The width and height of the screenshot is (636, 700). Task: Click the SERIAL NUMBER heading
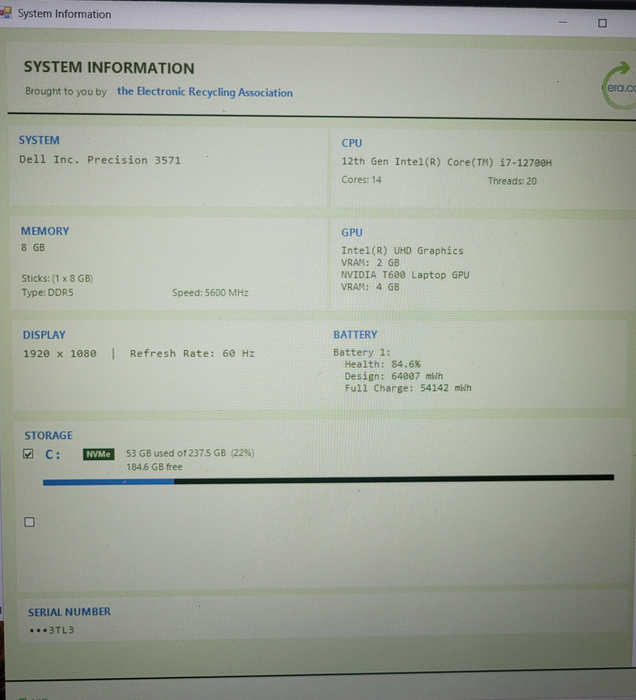click(x=69, y=612)
